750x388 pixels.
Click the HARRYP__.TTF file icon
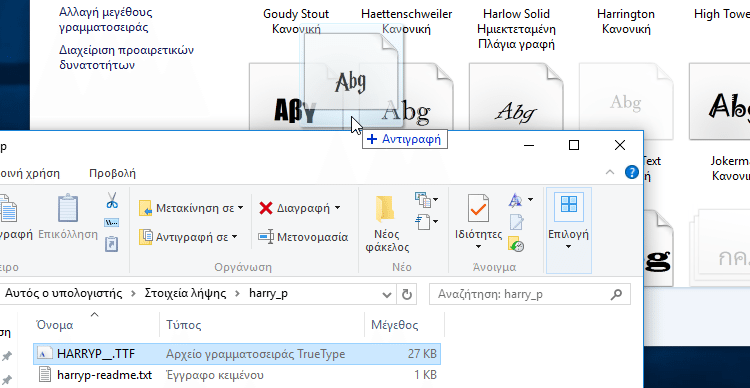tap(44, 354)
